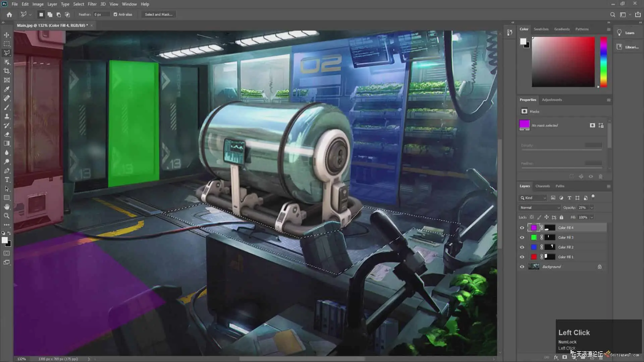The height and width of the screenshot is (362, 644).
Task: Select the Move tool
Action: 7,35
